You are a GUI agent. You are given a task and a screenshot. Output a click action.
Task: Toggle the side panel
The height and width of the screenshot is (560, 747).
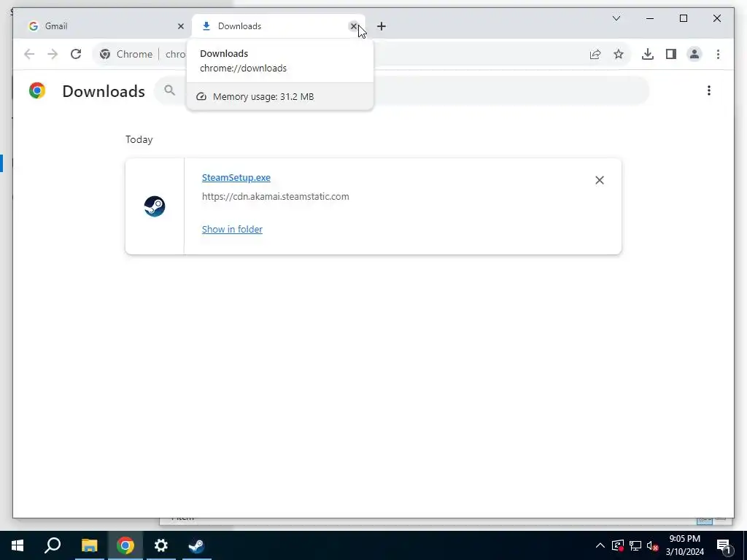(x=671, y=54)
